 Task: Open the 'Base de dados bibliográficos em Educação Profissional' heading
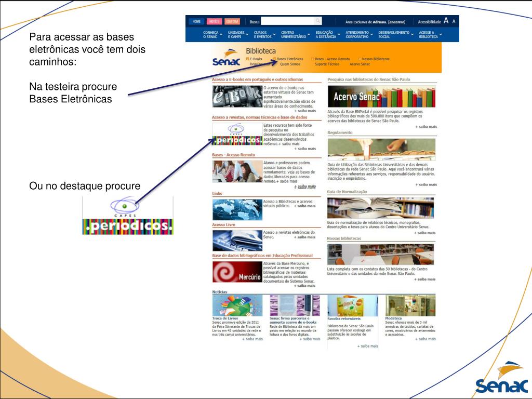(262, 256)
